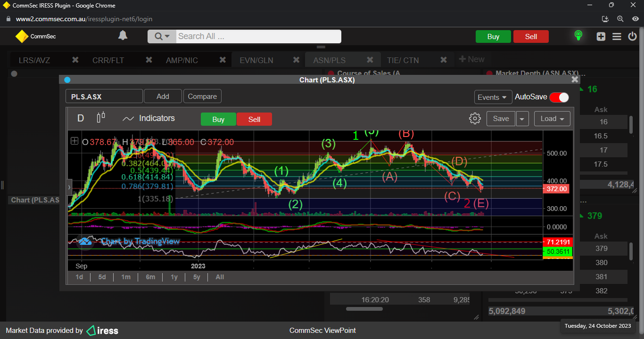Close the AMP/NIC tab

[223, 60]
